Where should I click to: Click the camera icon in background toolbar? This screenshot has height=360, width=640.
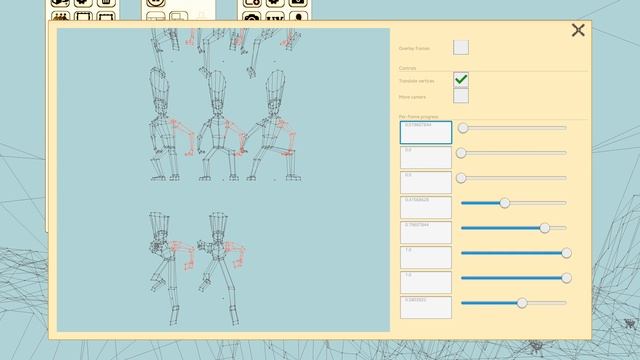[251, 17]
